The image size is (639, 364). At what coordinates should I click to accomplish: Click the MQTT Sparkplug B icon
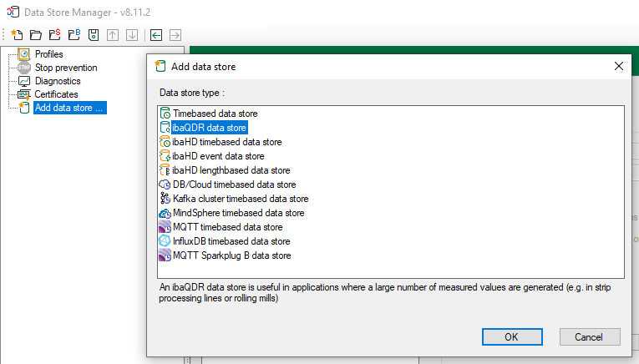click(165, 255)
